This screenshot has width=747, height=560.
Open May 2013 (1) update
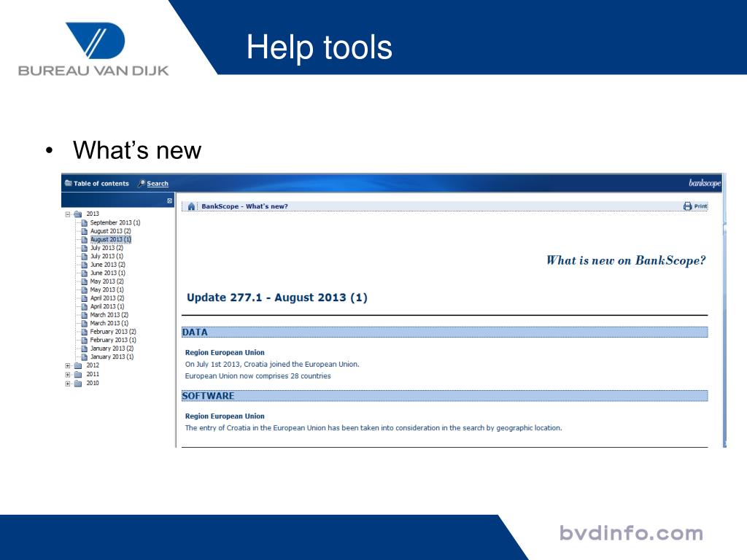107,289
